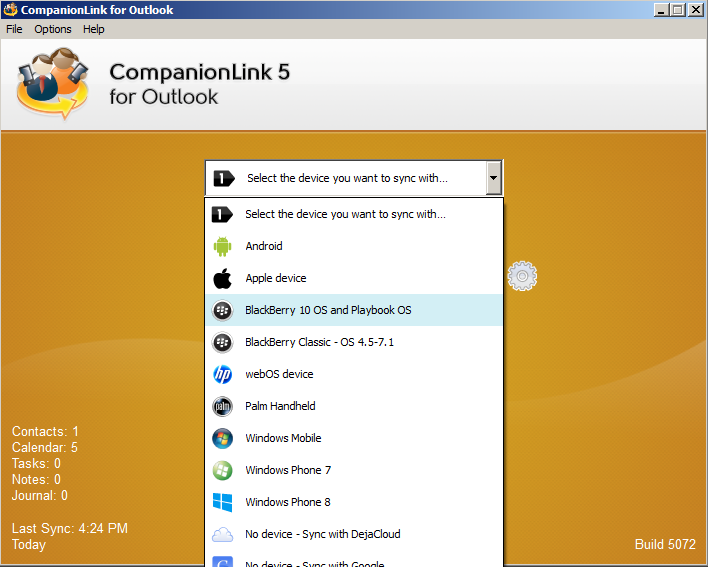Click the Last Sync time text
The image size is (708, 576).
click(x=70, y=528)
